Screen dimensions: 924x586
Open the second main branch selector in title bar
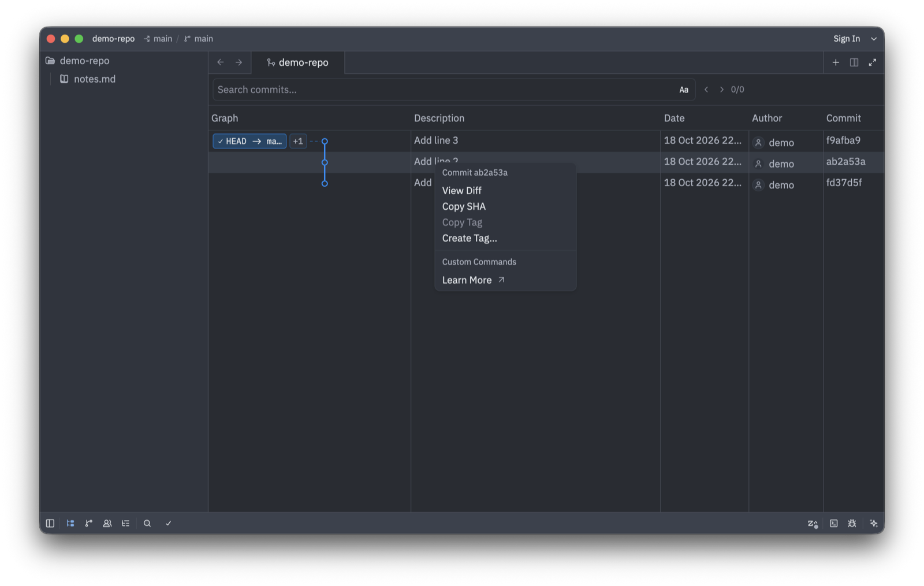click(199, 39)
